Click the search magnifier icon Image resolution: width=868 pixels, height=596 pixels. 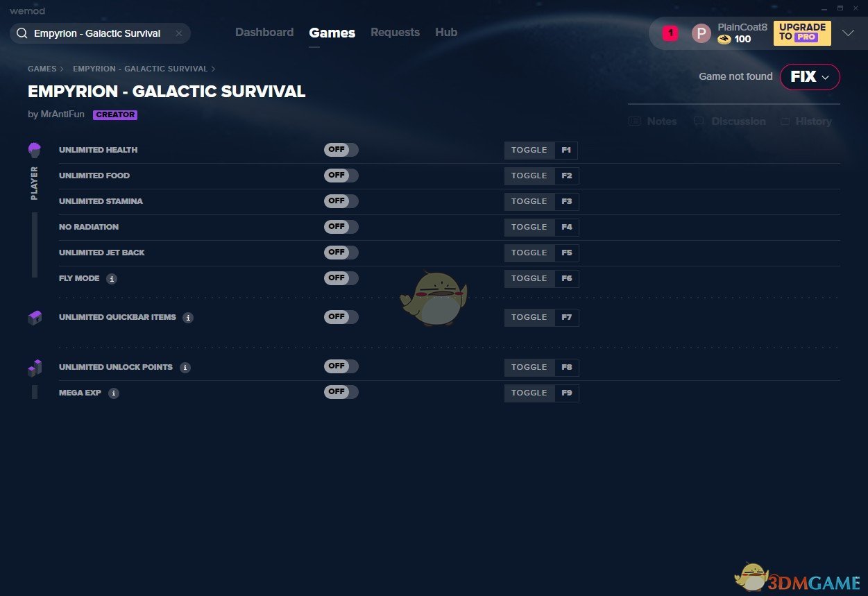point(22,33)
